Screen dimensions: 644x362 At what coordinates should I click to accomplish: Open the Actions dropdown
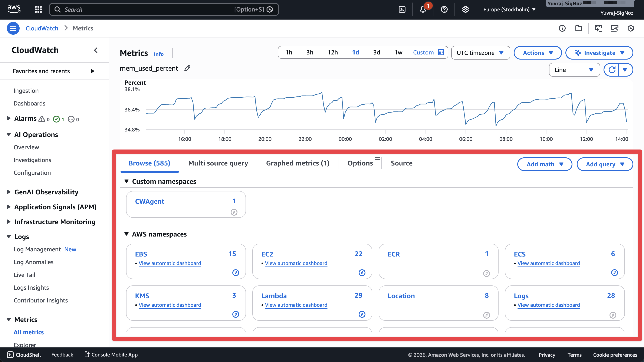(538, 53)
